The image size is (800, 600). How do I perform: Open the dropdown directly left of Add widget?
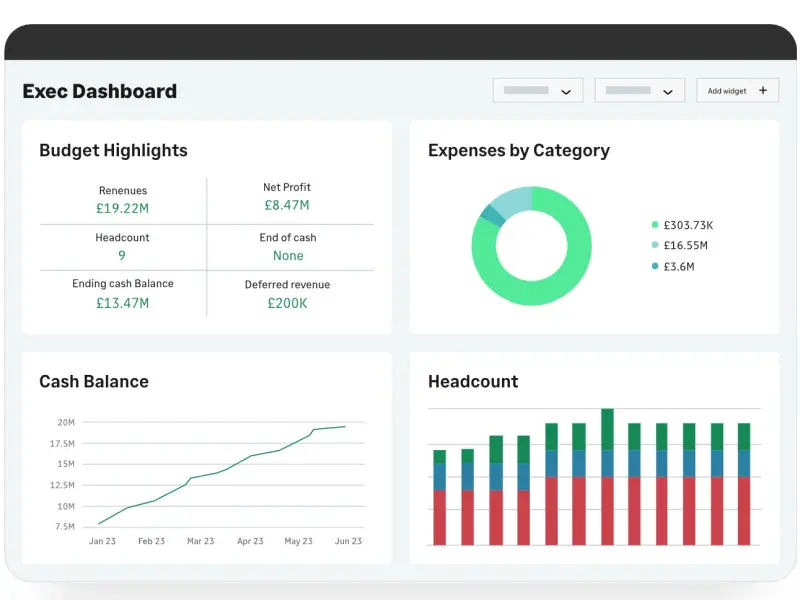coord(640,90)
